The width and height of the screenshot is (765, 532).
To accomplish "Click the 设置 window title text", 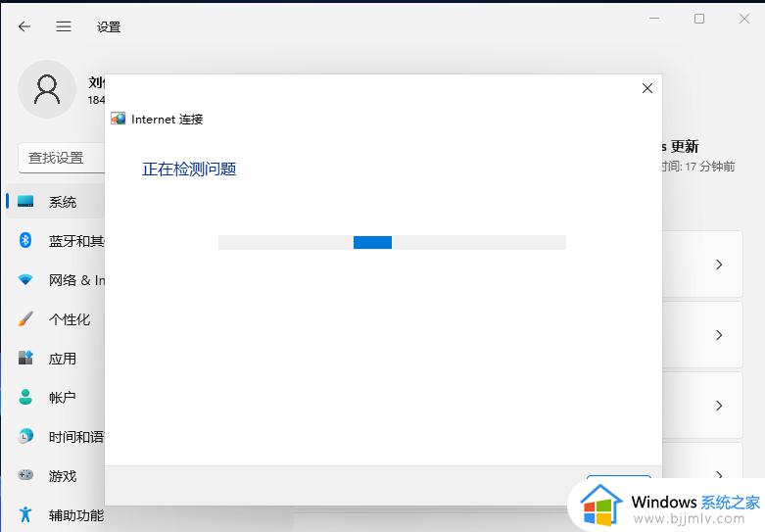I will point(109,26).
